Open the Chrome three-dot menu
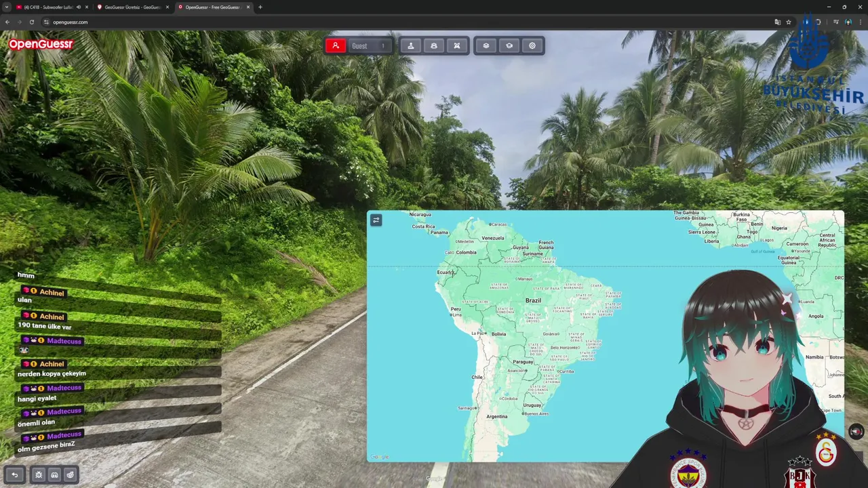The height and width of the screenshot is (488, 868). coord(861,22)
